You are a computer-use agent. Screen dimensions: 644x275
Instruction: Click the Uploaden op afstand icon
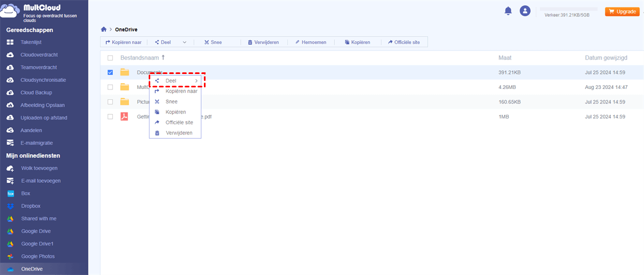[x=10, y=118]
